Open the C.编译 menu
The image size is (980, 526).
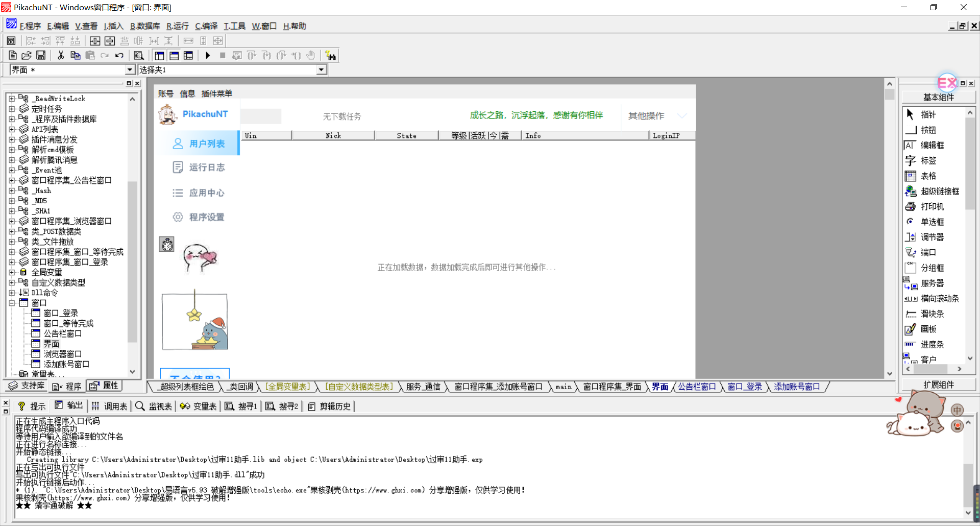pos(206,26)
